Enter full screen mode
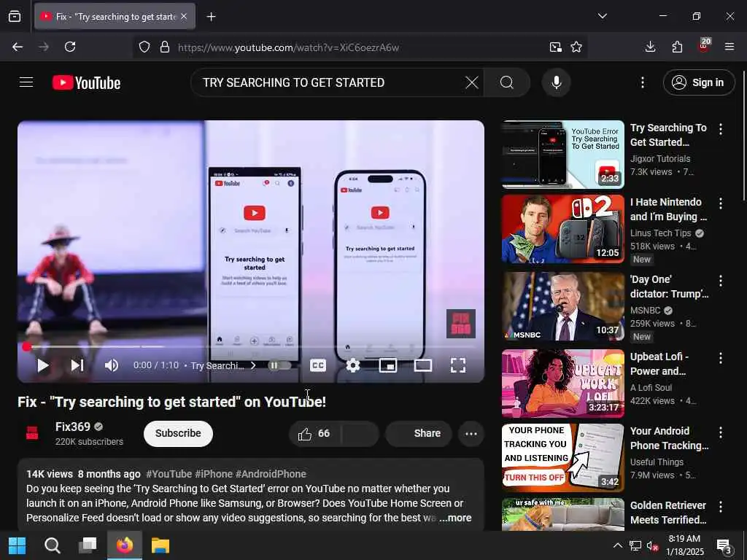 click(458, 365)
